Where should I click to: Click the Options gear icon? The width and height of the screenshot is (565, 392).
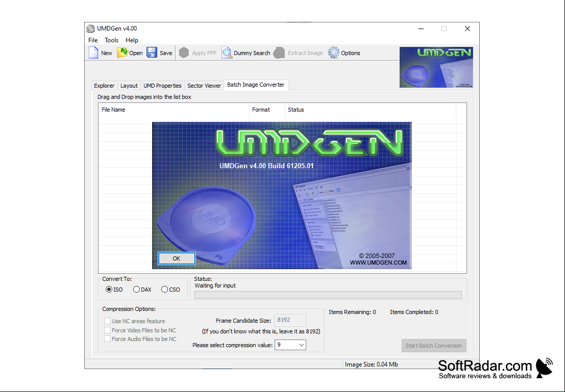pos(333,53)
